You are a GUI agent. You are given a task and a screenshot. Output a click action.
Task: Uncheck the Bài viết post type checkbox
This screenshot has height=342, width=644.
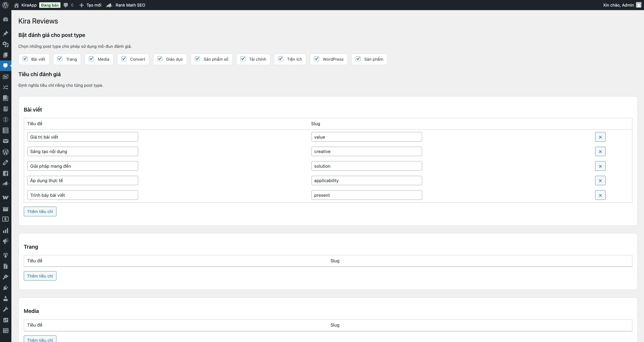[25, 59]
